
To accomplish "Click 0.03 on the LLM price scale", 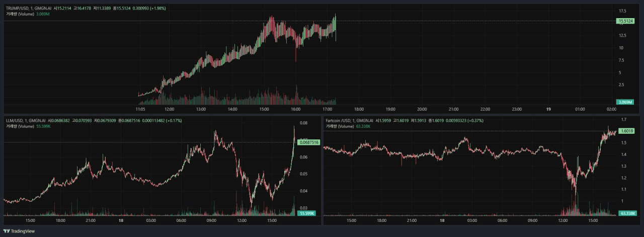I will click(303, 208).
